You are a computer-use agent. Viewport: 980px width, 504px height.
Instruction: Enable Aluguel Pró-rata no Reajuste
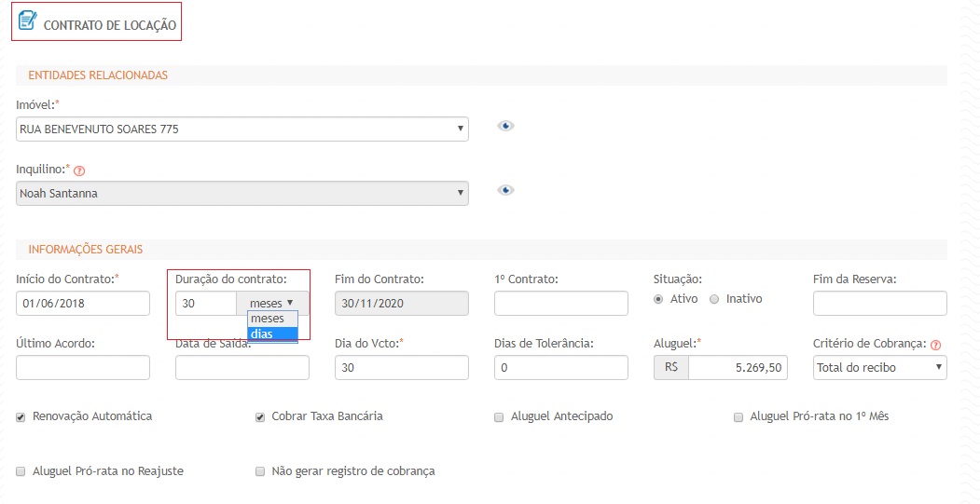(21, 471)
